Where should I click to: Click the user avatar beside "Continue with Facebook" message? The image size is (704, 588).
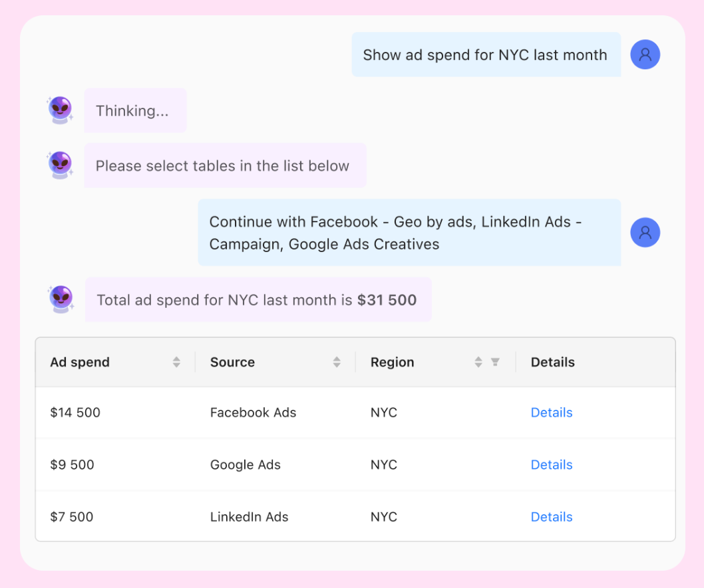click(x=645, y=232)
